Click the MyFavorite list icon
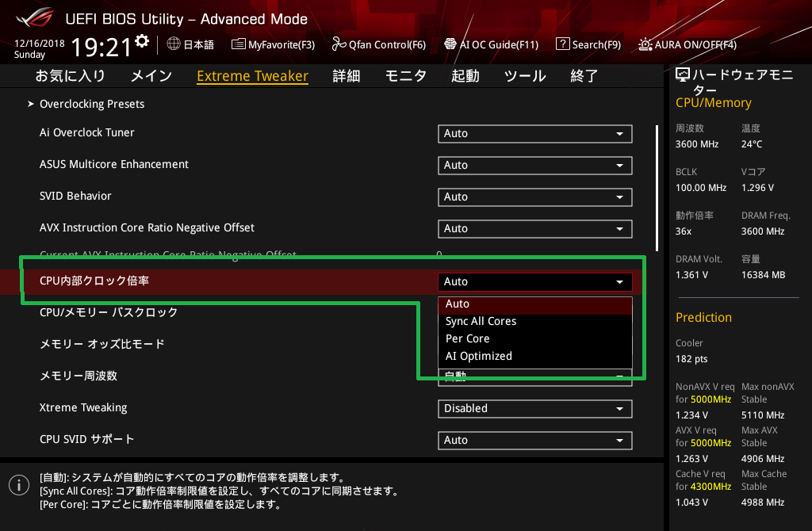The width and height of the screenshot is (812, 531). point(238,44)
